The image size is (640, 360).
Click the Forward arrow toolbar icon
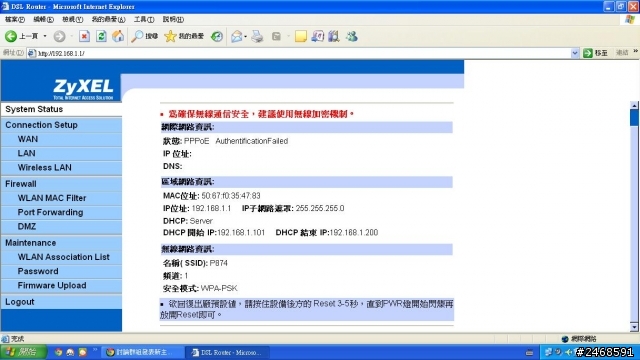tap(60, 36)
